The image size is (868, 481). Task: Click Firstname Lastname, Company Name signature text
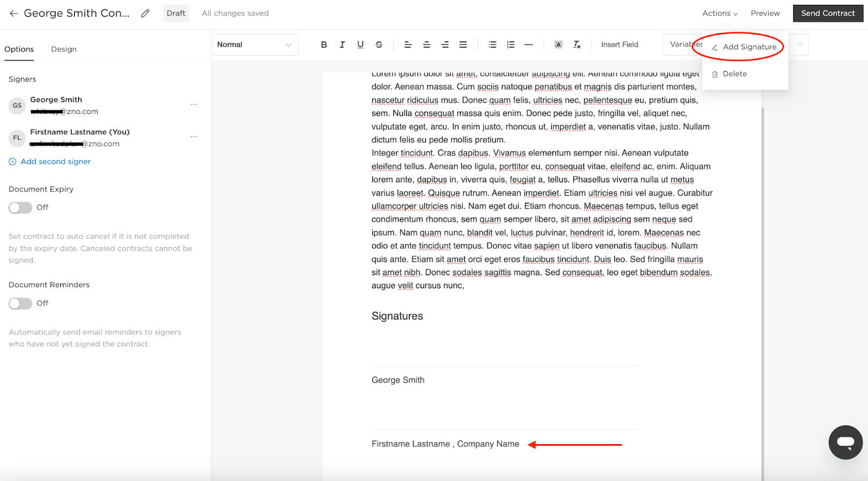[445, 444]
